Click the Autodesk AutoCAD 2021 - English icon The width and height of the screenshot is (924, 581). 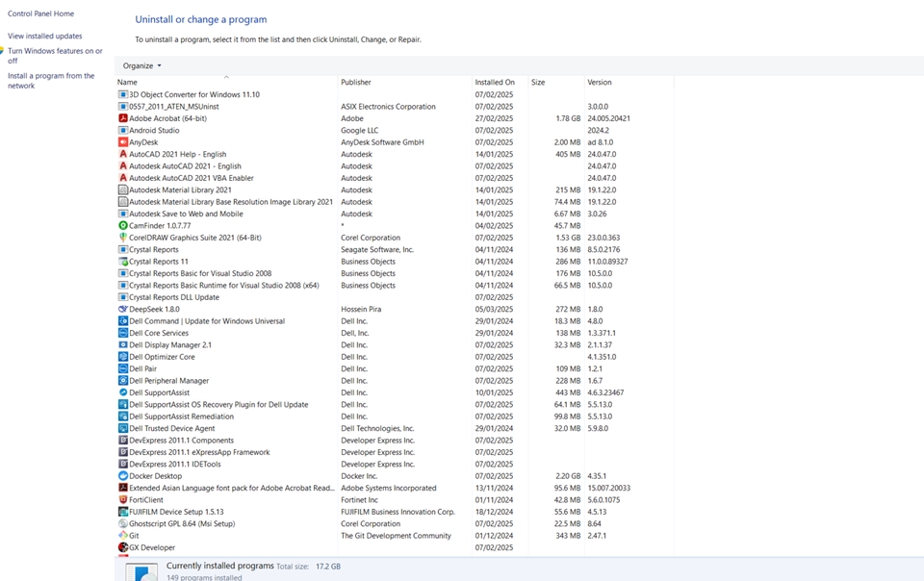pos(123,166)
